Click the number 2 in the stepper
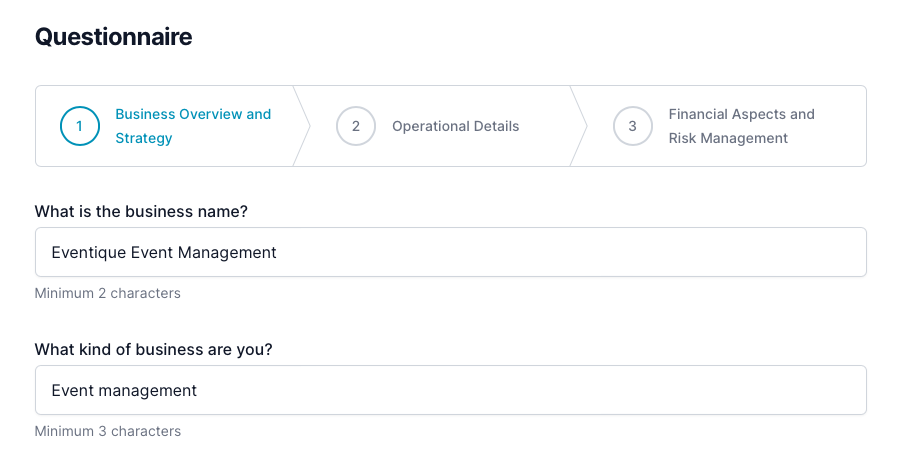 356,127
